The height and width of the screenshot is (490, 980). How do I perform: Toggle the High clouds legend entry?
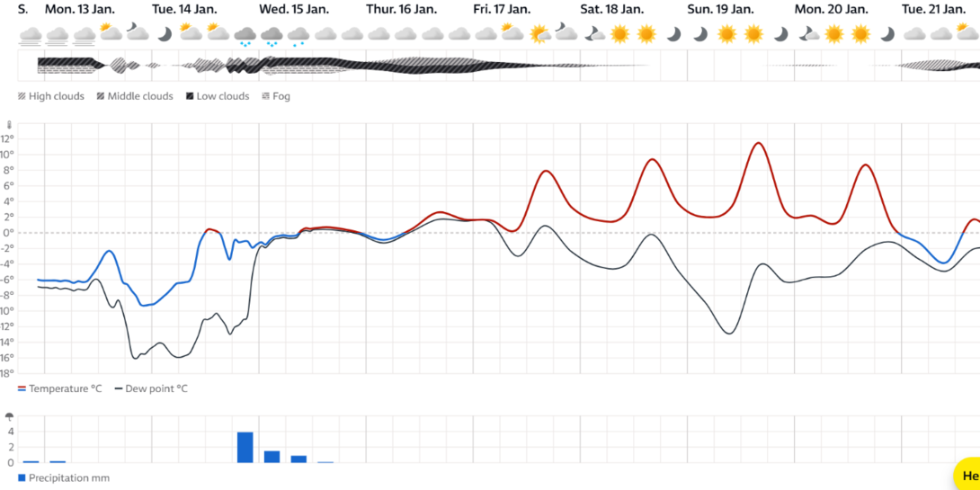[x=51, y=96]
